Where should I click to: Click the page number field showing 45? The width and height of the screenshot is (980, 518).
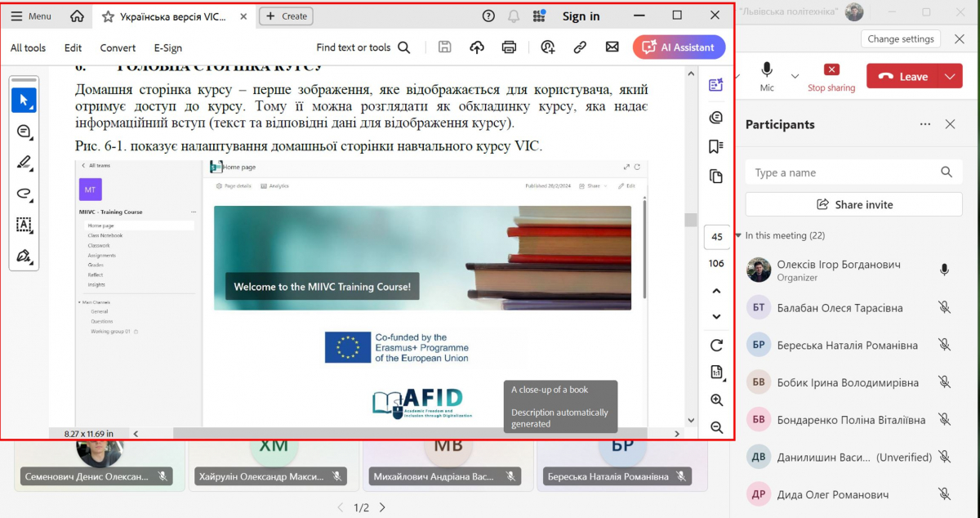click(716, 237)
